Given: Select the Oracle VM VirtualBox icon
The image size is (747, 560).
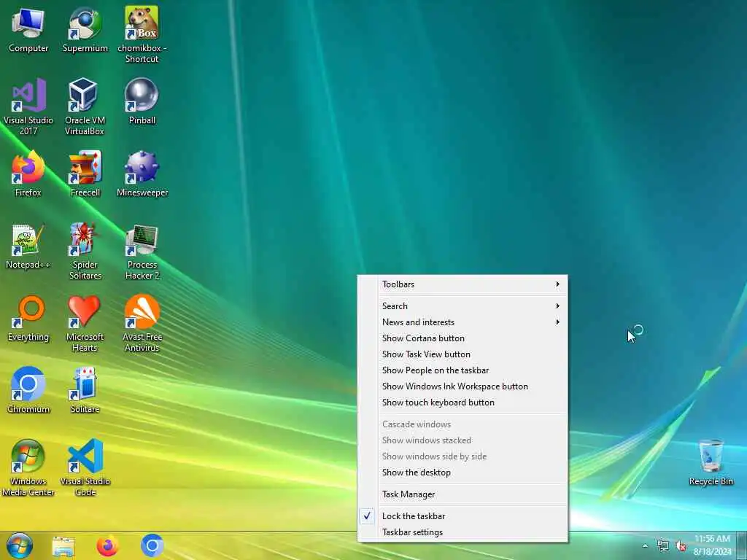Looking at the screenshot, I should pyautogui.click(x=85, y=106).
